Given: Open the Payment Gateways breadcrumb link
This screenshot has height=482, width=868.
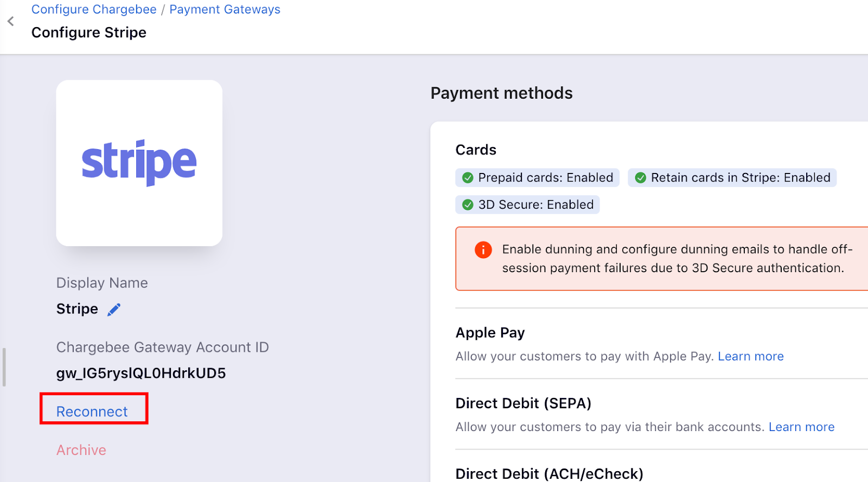Looking at the screenshot, I should (x=225, y=10).
